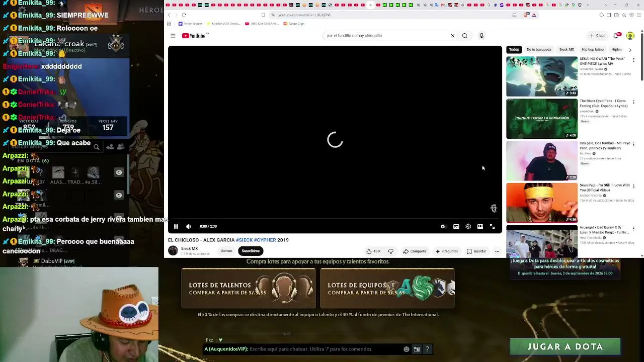The image size is (644, 362).
Task: Select the Todos filter chip
Action: click(x=514, y=50)
